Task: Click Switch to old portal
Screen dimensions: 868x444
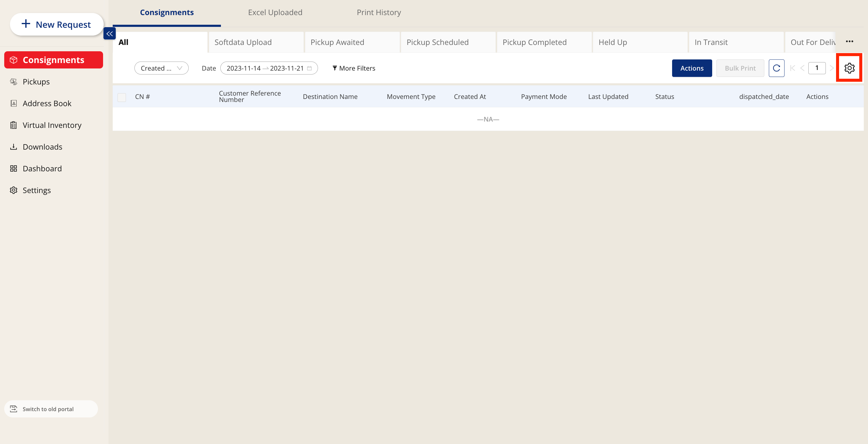Action: point(48,409)
